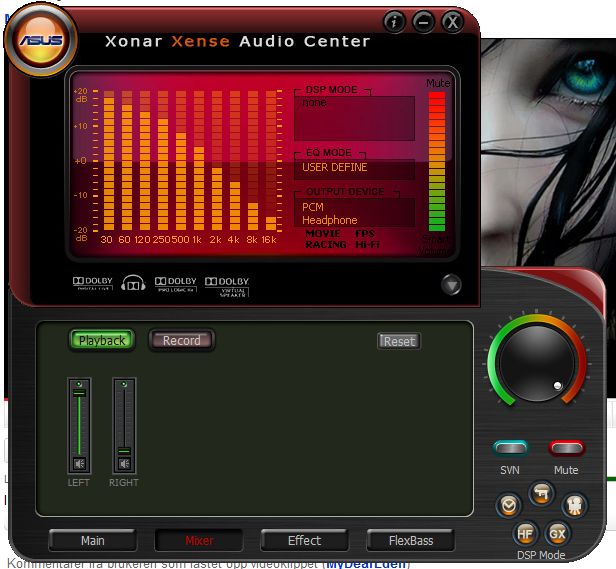
Task: Select the Hi-Fi preset label
Action: pyautogui.click(x=367, y=244)
